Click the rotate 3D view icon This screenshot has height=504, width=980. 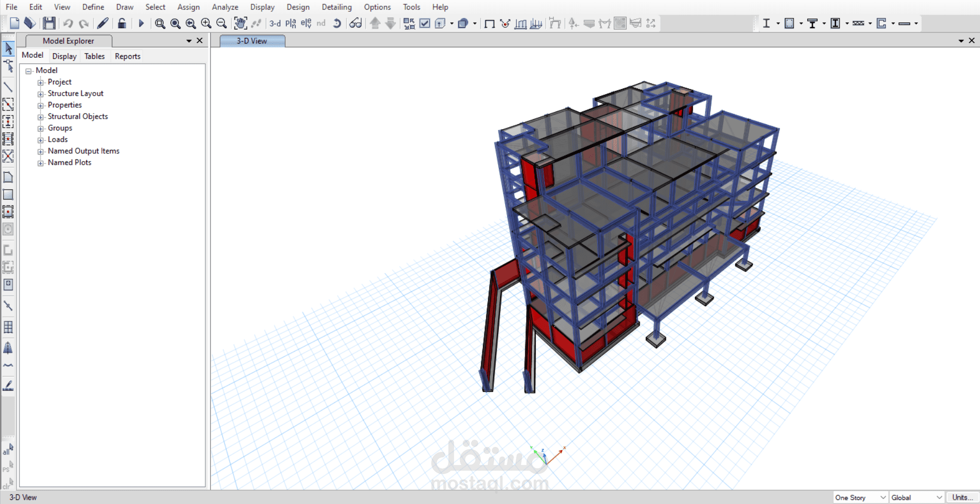337,23
